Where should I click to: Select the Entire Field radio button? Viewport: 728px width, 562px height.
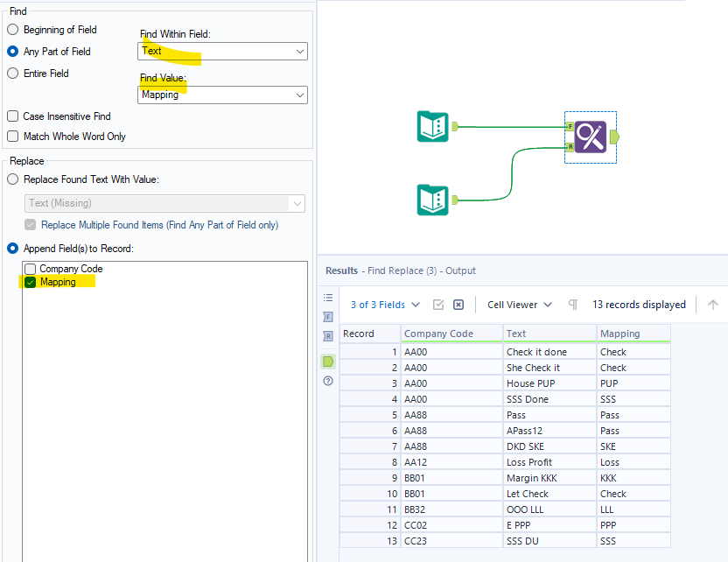click(12, 73)
